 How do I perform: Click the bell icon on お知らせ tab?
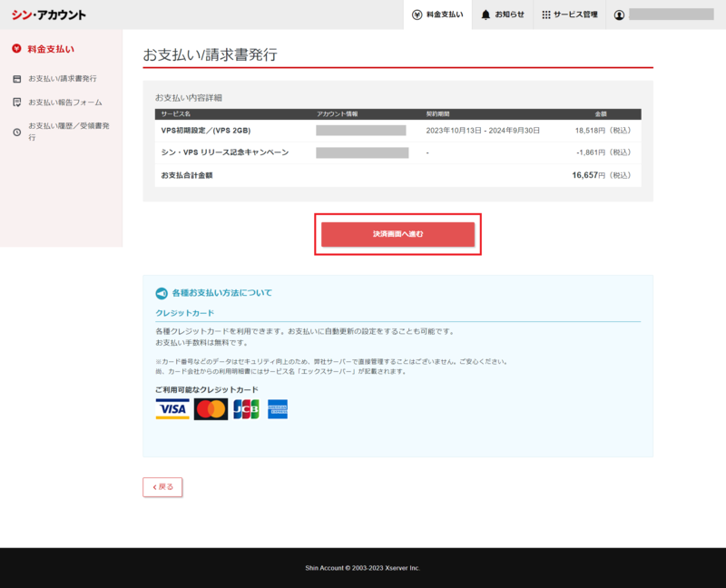(484, 14)
